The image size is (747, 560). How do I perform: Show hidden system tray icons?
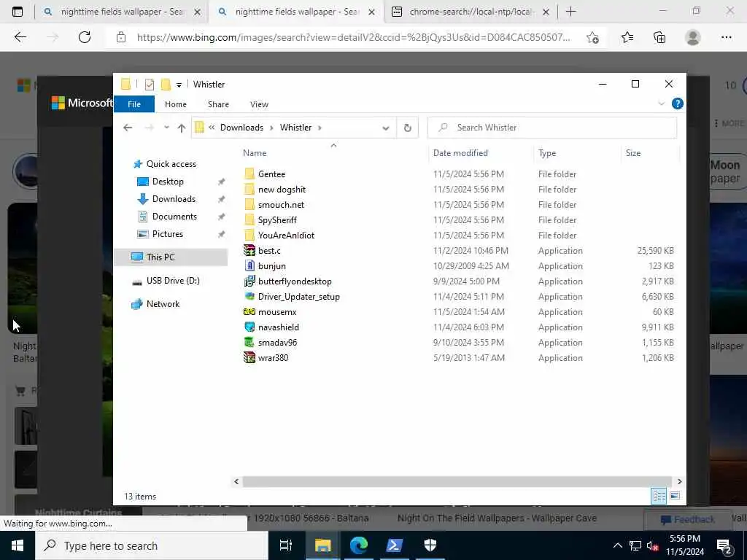617,545
